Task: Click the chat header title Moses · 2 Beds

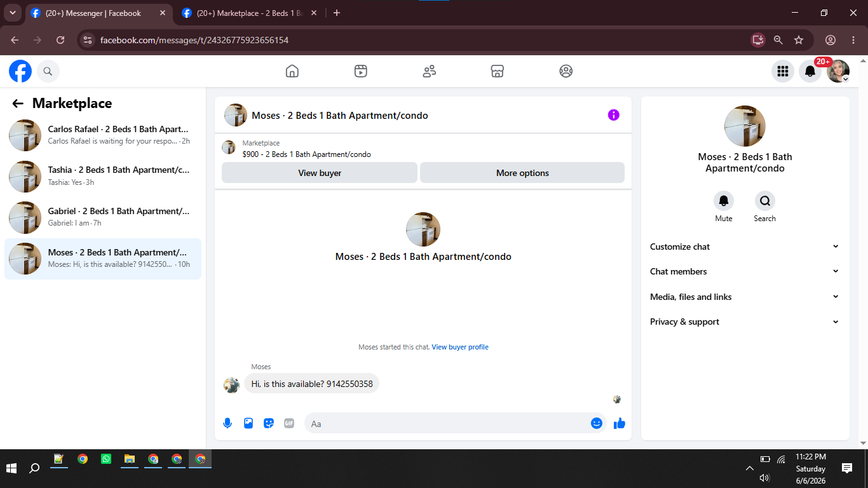Action: (x=340, y=116)
